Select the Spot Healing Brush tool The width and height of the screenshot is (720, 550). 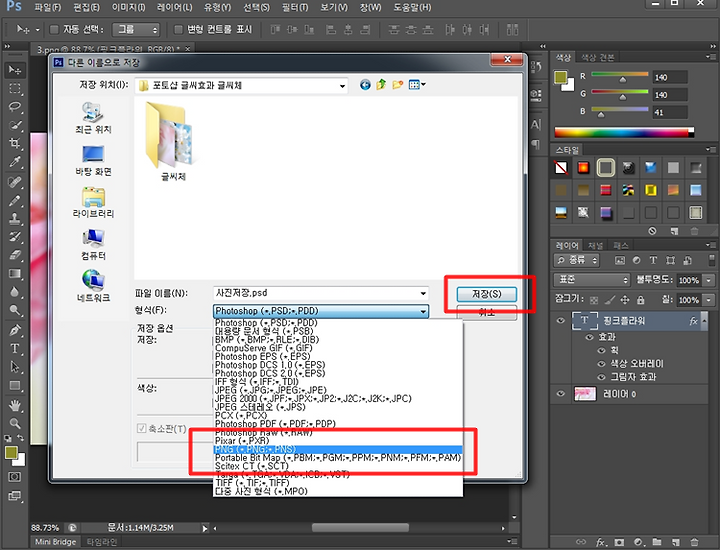point(15,182)
